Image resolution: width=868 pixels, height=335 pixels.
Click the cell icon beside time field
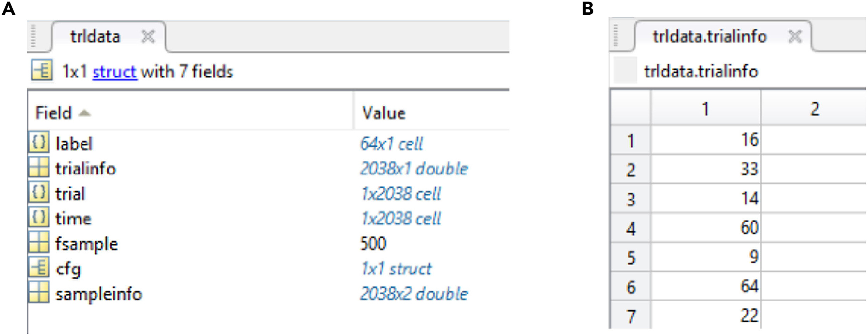39,218
